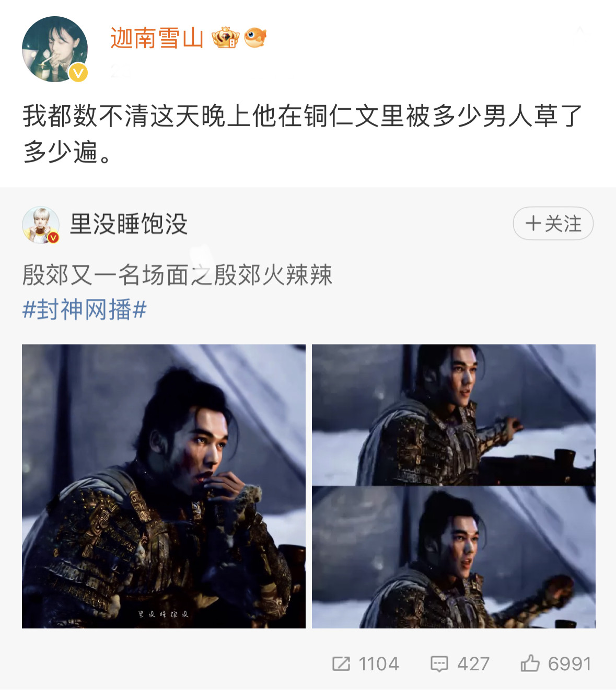View the lower right photo thumbnail
Viewport: 616px width, 698px height.
(454, 557)
